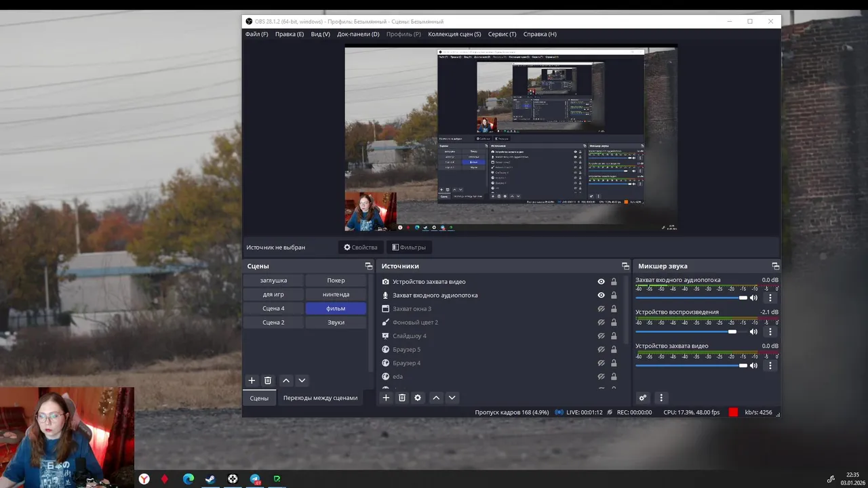The image size is (868, 488).
Task: Show Браузер 5 source
Action: tap(601, 350)
